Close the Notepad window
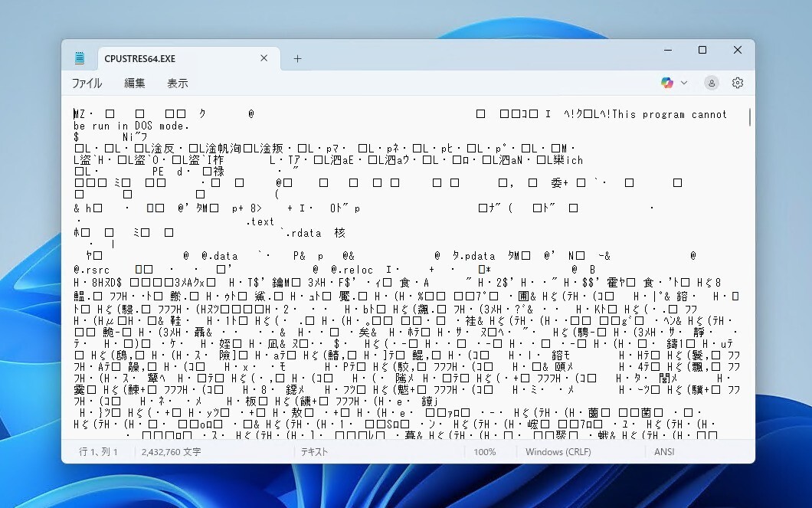Screen dimensions: 812x508 [x=738, y=50]
